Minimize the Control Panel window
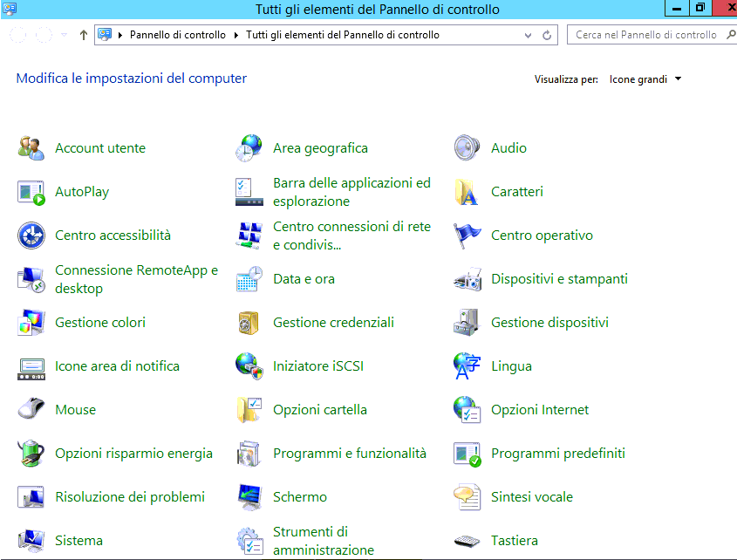 tap(677, 9)
